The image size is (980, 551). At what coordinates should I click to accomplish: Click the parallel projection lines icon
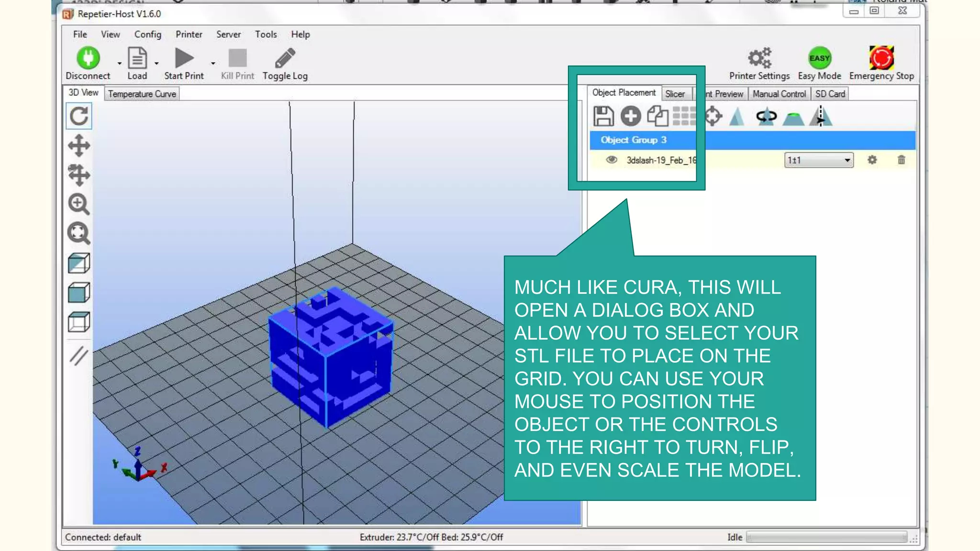coord(79,355)
